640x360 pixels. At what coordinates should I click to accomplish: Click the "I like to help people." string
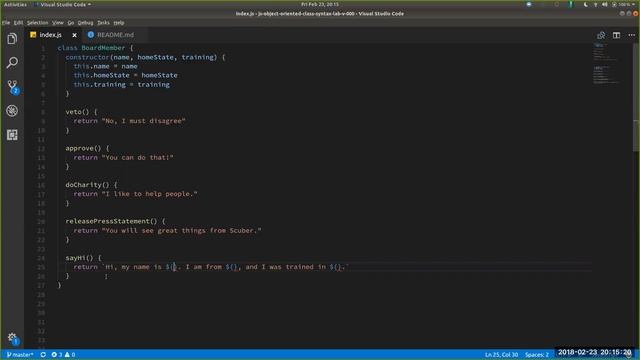click(x=150, y=194)
